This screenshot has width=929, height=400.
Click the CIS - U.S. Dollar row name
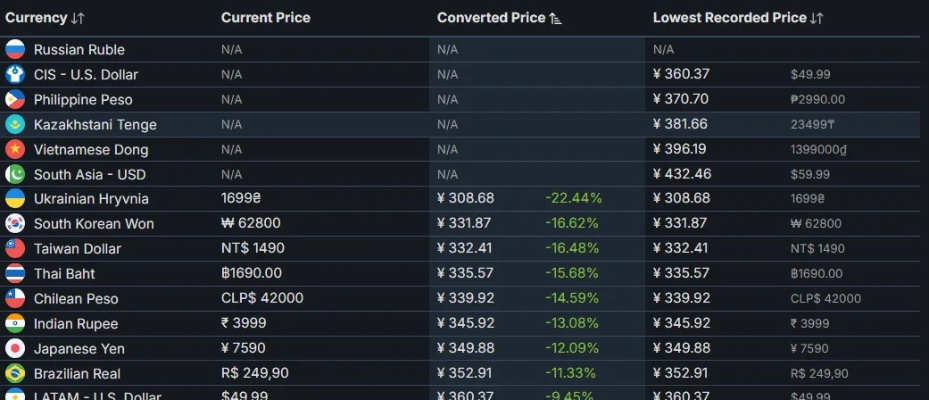[86, 75]
